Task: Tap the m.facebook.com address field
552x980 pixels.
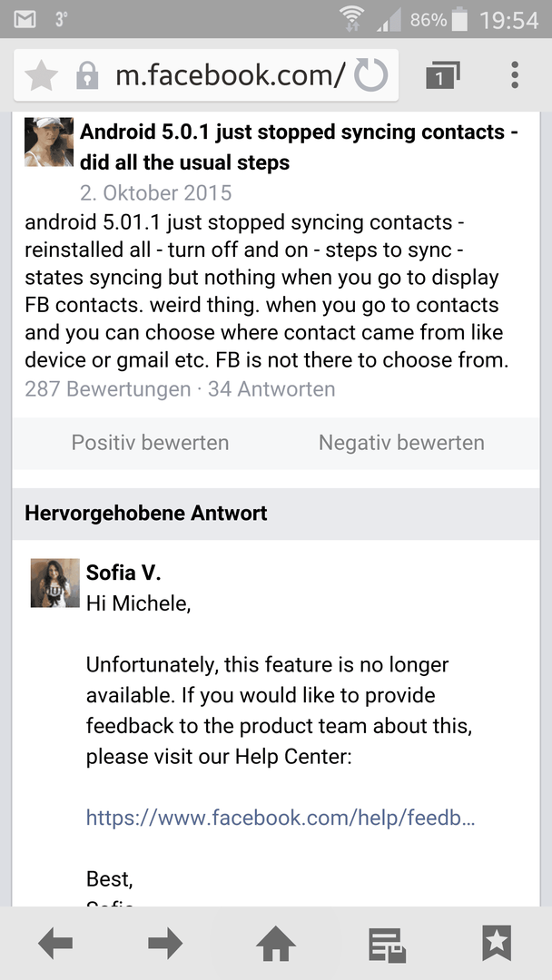Action: click(230, 75)
